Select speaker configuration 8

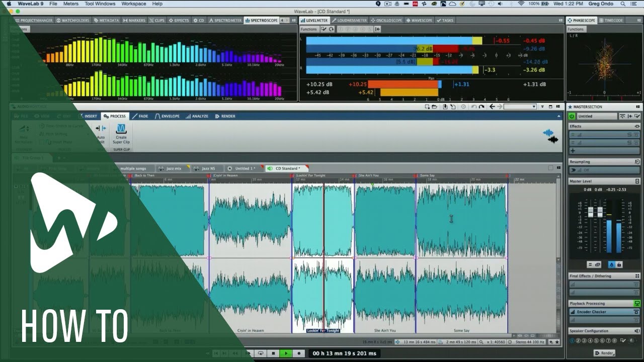[614, 340]
